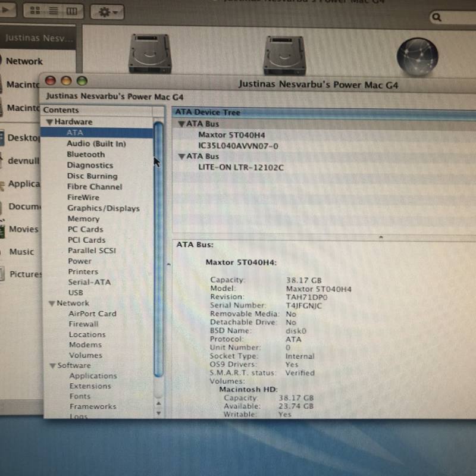Select Extensions software entry

[x=90, y=386]
